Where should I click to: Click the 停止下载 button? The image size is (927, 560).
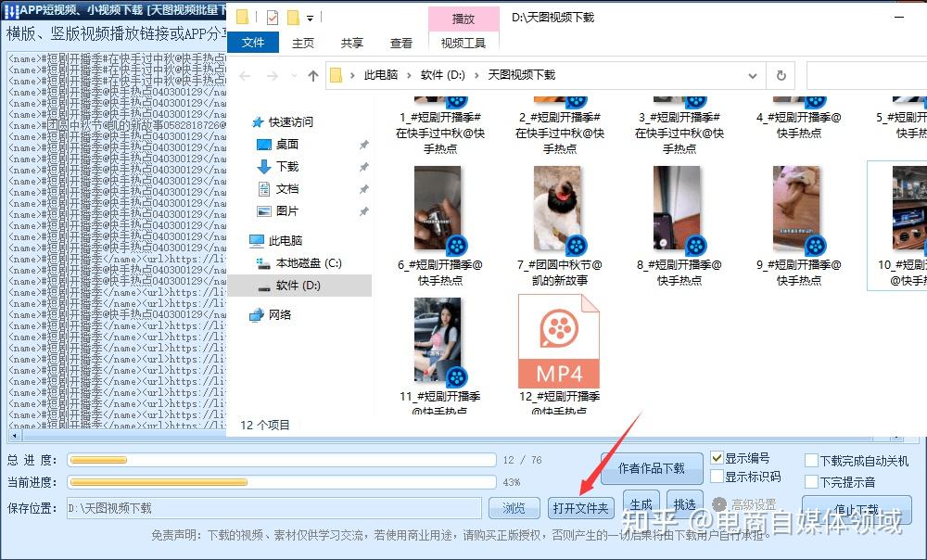click(856, 510)
